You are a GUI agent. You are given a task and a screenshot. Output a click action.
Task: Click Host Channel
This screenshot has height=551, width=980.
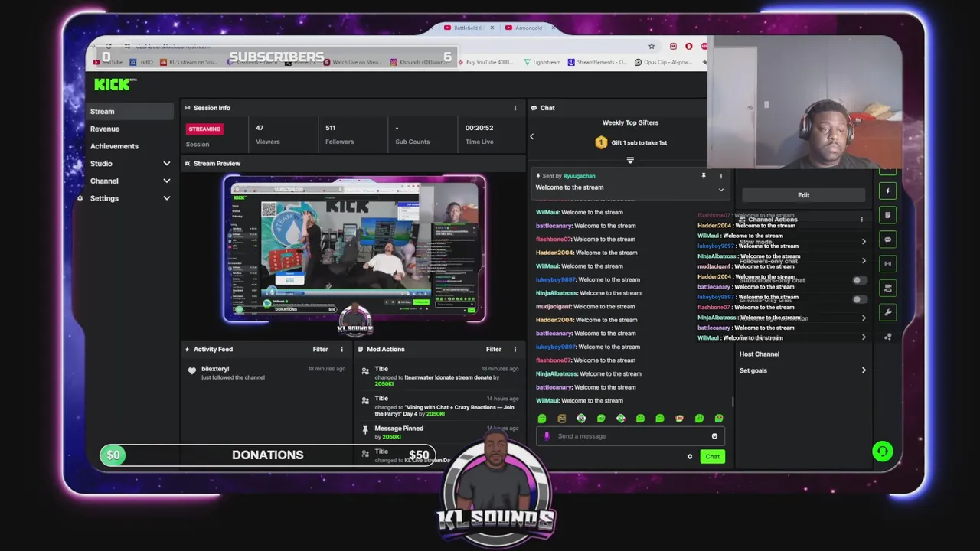759,354
